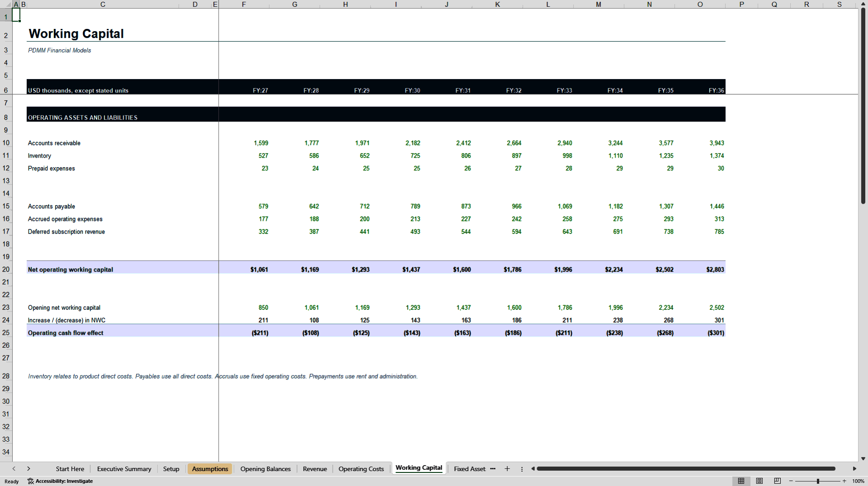Viewport: 868px width, 486px height.
Task: Click the 100% zoom level button
Action: (858, 481)
